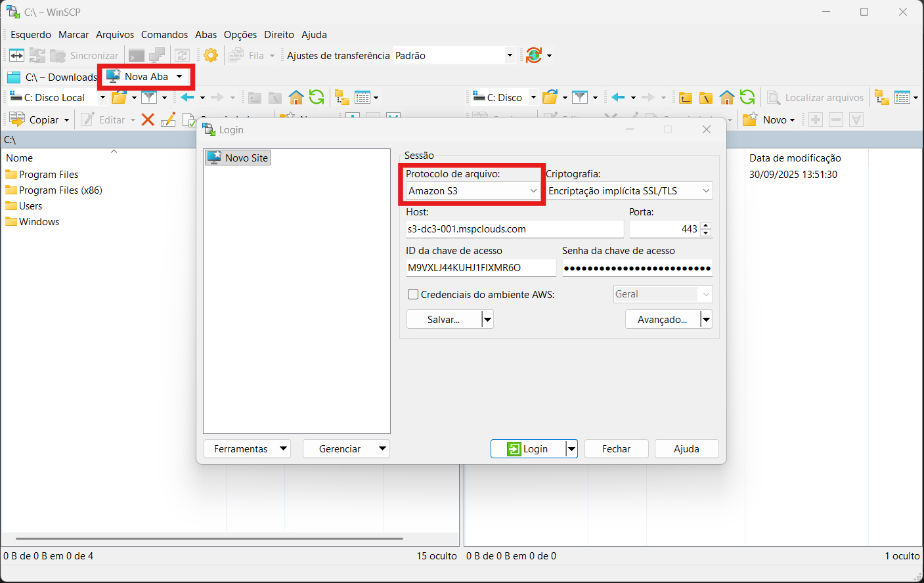Expand the Criptografia encryption dropdown
Image resolution: width=924 pixels, height=583 pixels.
pos(629,191)
